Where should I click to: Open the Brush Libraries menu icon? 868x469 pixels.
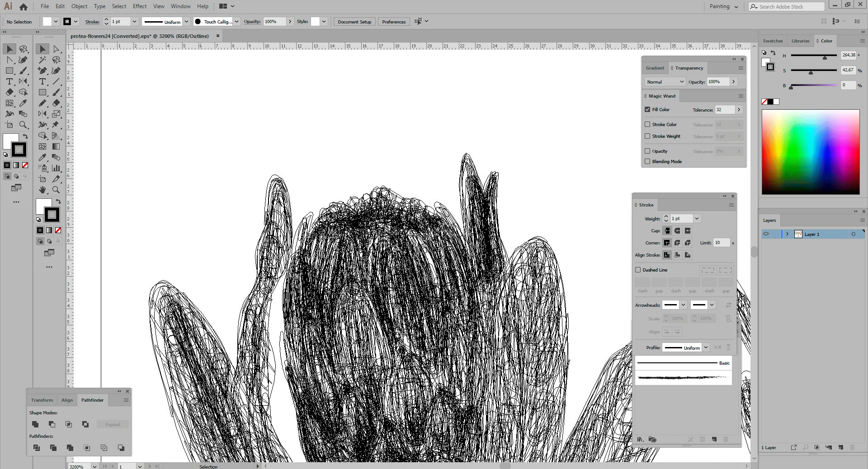640,439
